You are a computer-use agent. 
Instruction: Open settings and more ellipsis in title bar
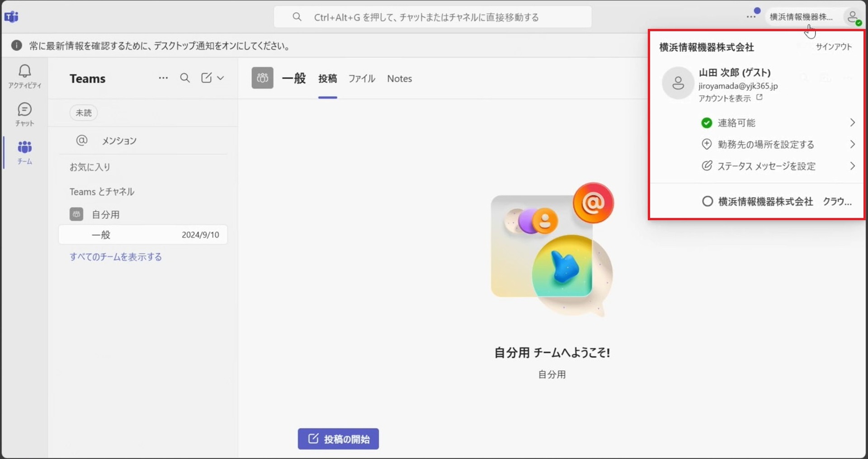pyautogui.click(x=751, y=17)
